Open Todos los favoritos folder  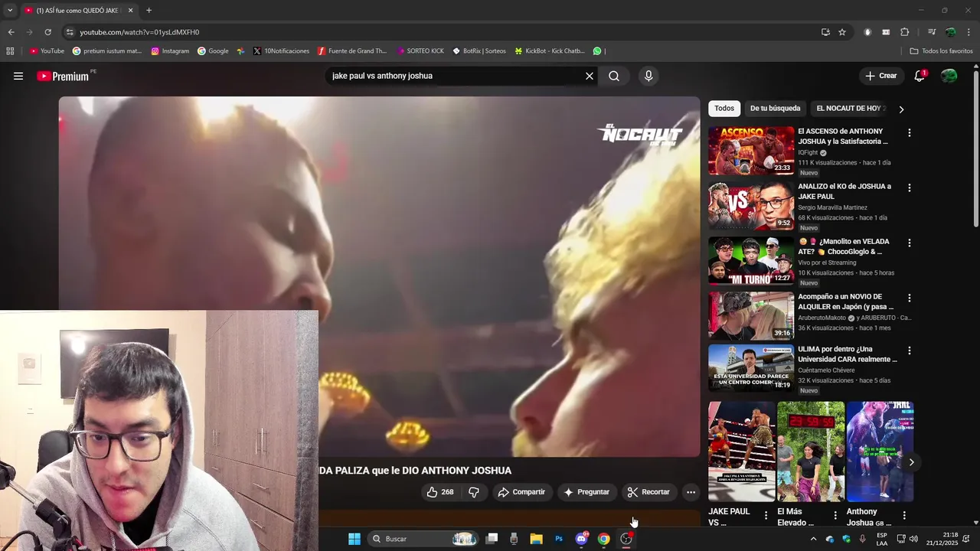(x=941, y=51)
